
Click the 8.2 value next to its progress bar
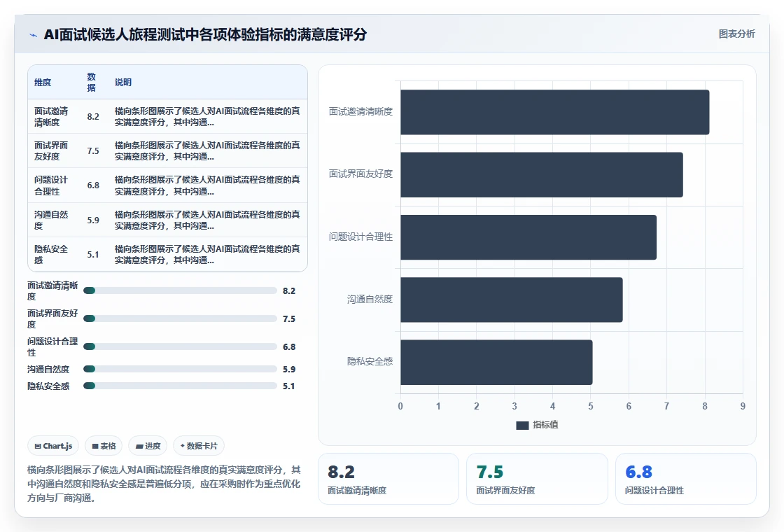click(289, 291)
